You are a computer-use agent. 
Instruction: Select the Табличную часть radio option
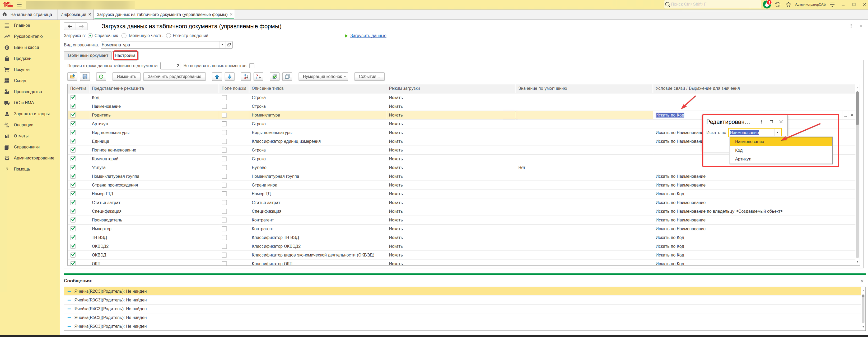124,36
